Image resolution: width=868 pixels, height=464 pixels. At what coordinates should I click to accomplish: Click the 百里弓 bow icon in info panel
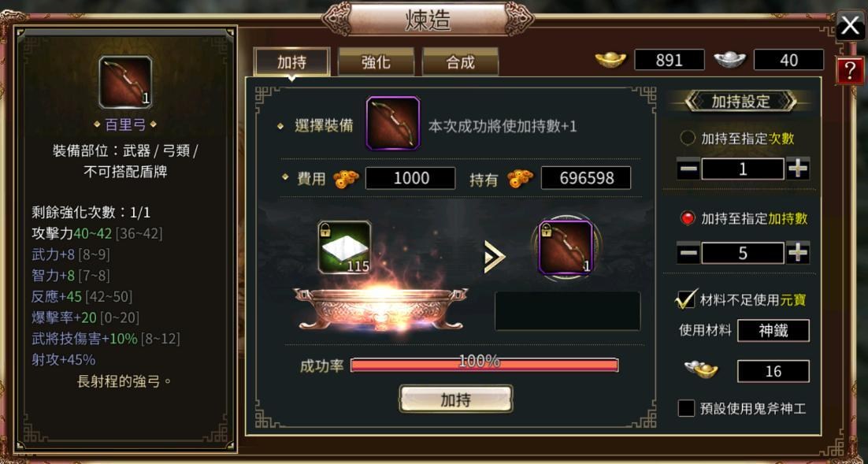pos(126,82)
